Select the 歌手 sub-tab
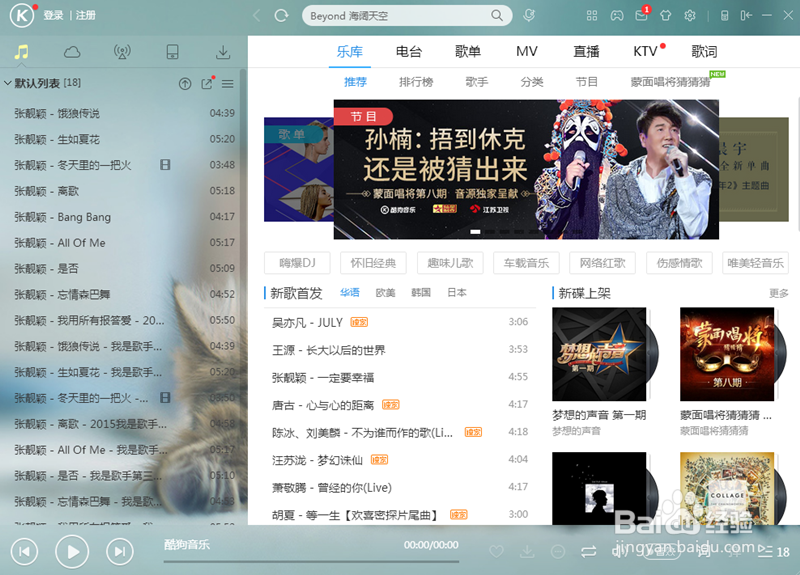Image resolution: width=800 pixels, height=575 pixels. [x=477, y=82]
